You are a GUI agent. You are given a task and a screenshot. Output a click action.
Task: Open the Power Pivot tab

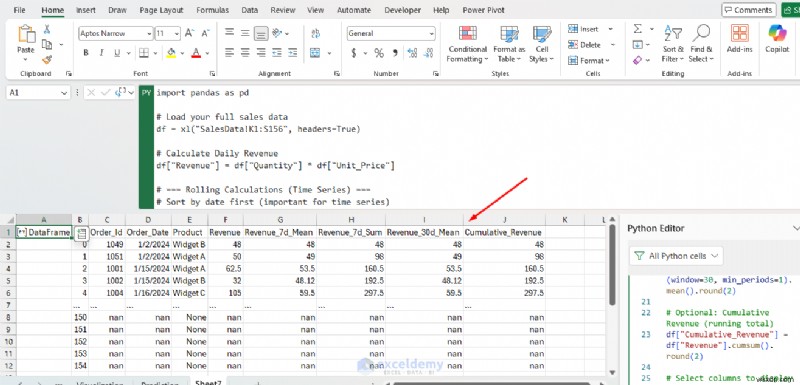click(x=483, y=10)
